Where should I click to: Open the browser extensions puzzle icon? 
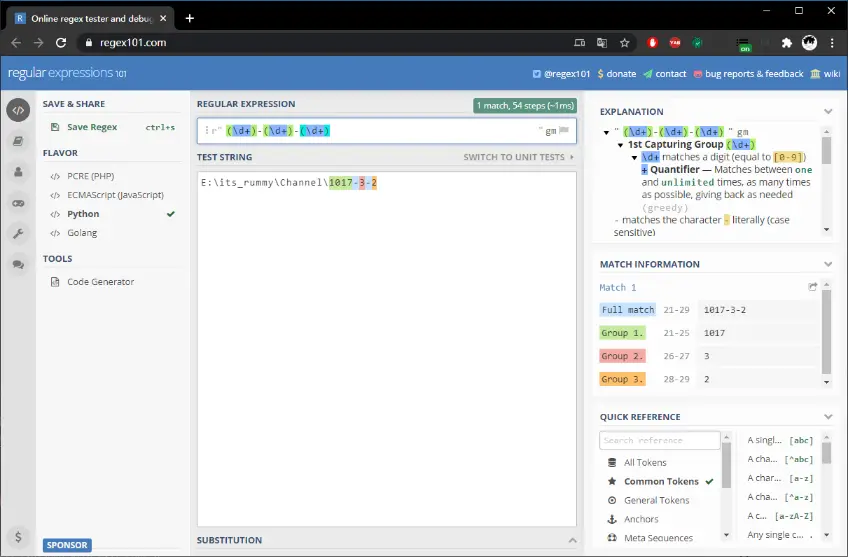coord(787,43)
